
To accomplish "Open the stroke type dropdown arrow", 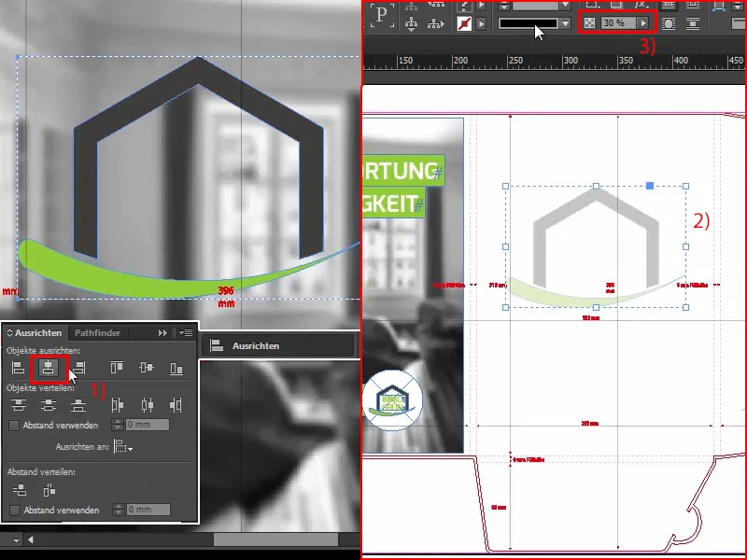I will point(565,23).
